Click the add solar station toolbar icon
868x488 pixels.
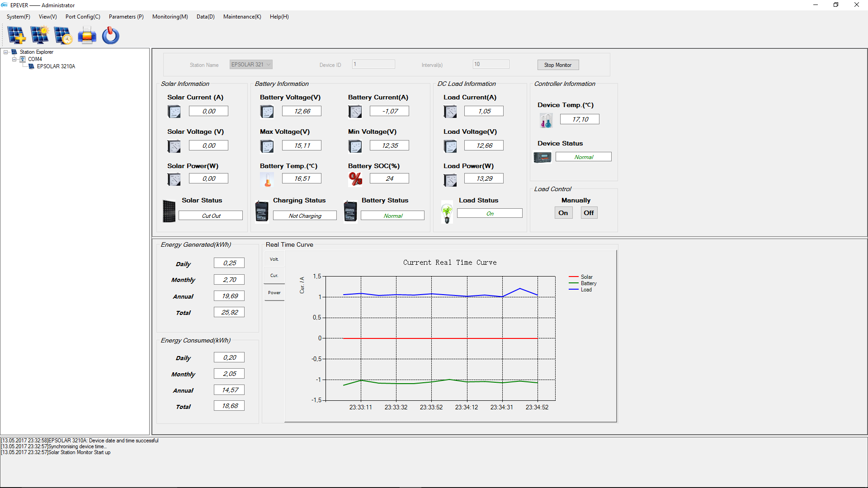pos(17,35)
